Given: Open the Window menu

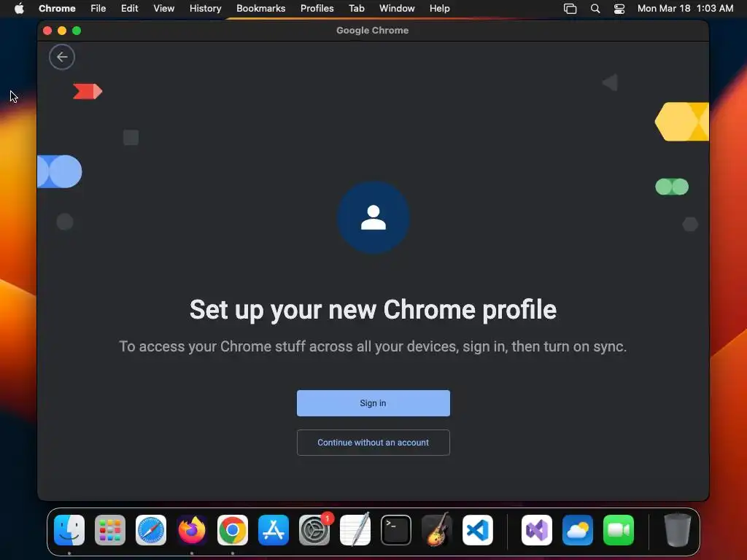Looking at the screenshot, I should pos(397,9).
